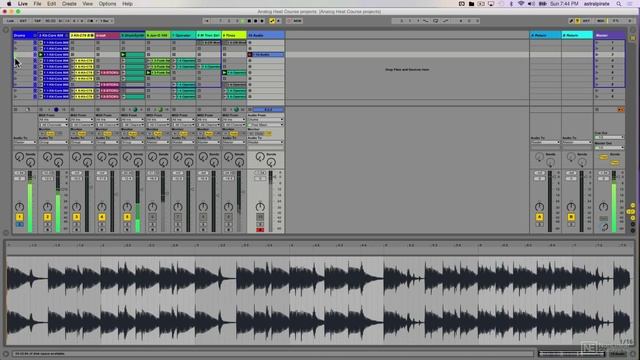Image resolution: width=640 pixels, height=360 pixels.
Task: Toggle the Mixer section show button
Action: 633,218
